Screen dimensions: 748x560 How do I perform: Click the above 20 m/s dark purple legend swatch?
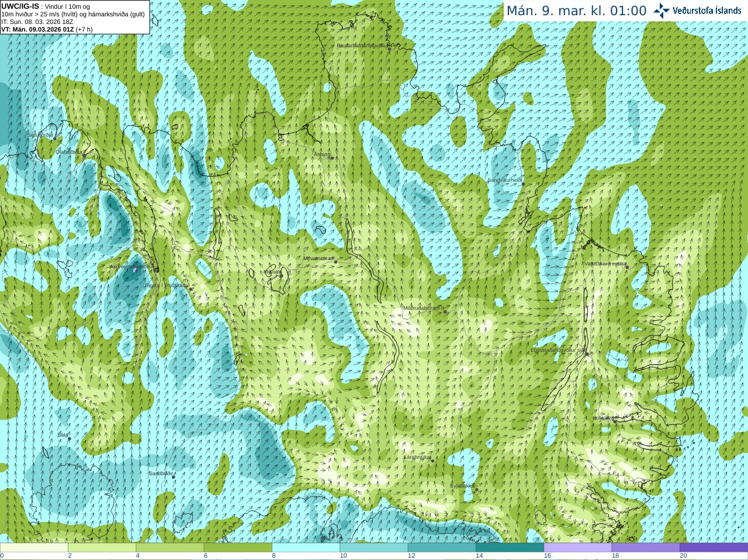[x=714, y=548]
